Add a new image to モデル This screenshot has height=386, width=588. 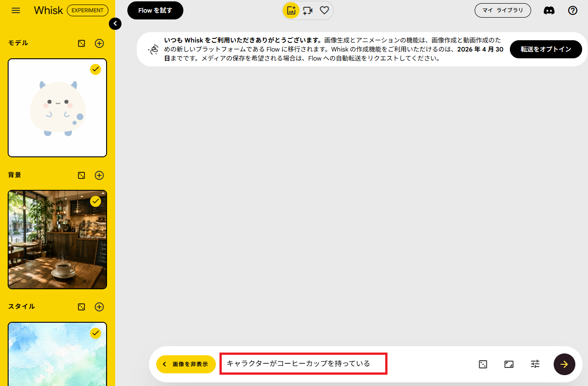[x=99, y=43]
